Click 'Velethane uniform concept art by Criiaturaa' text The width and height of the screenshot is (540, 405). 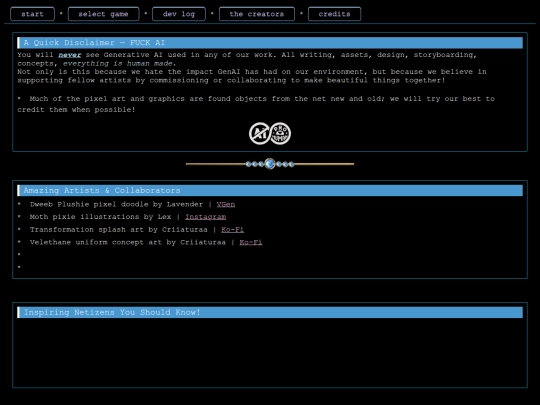point(128,242)
